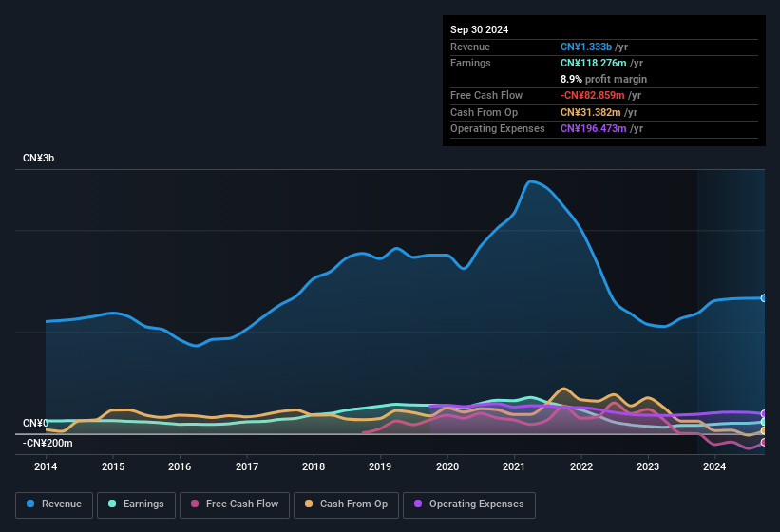
Task: Click the 2019 x-axis label
Action: coord(380,466)
